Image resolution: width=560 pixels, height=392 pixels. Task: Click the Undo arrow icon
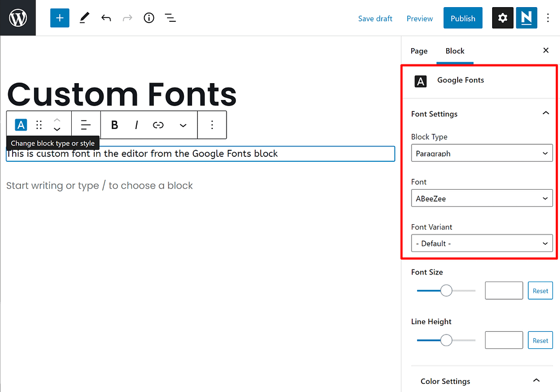click(106, 17)
